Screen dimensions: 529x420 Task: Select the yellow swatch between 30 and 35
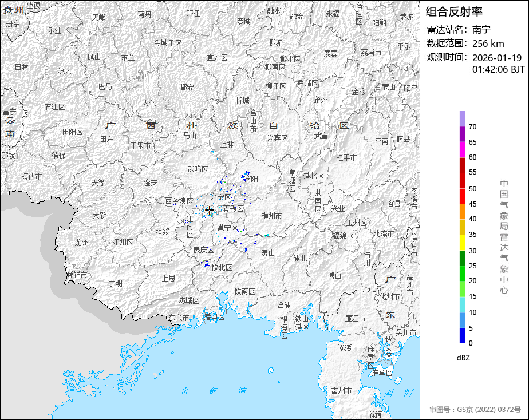pyautogui.click(x=462, y=243)
